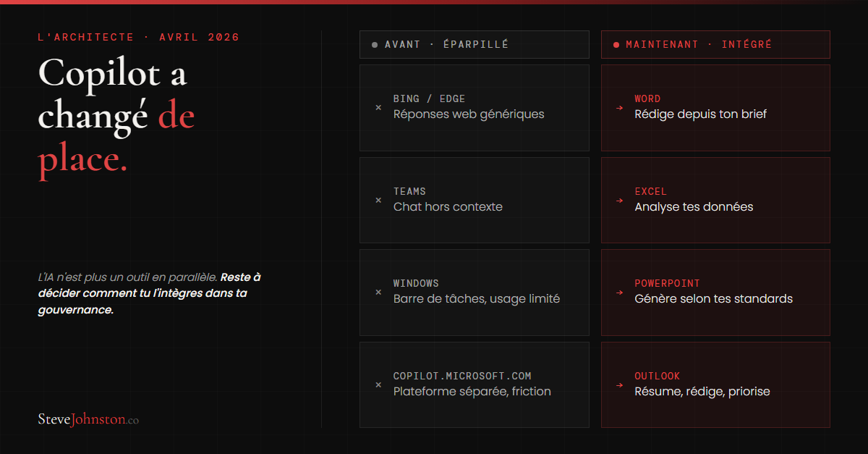
Task: Click the red dot in Maintenant header
Action: (x=616, y=45)
